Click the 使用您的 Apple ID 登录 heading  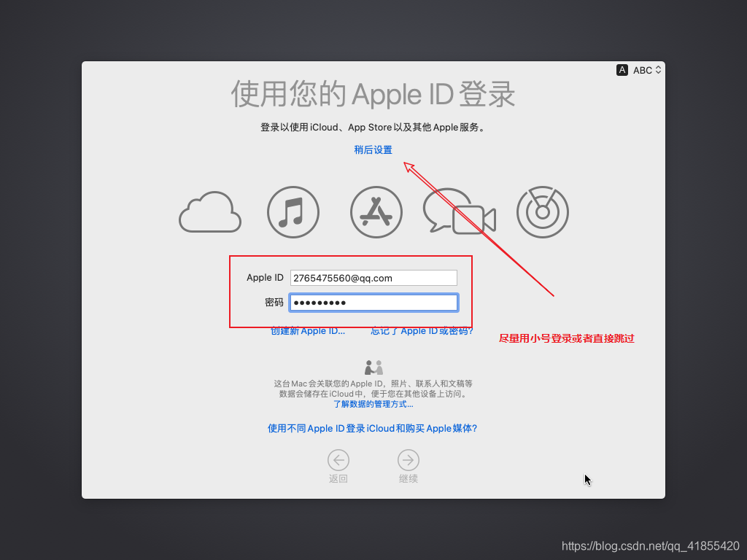(373, 94)
